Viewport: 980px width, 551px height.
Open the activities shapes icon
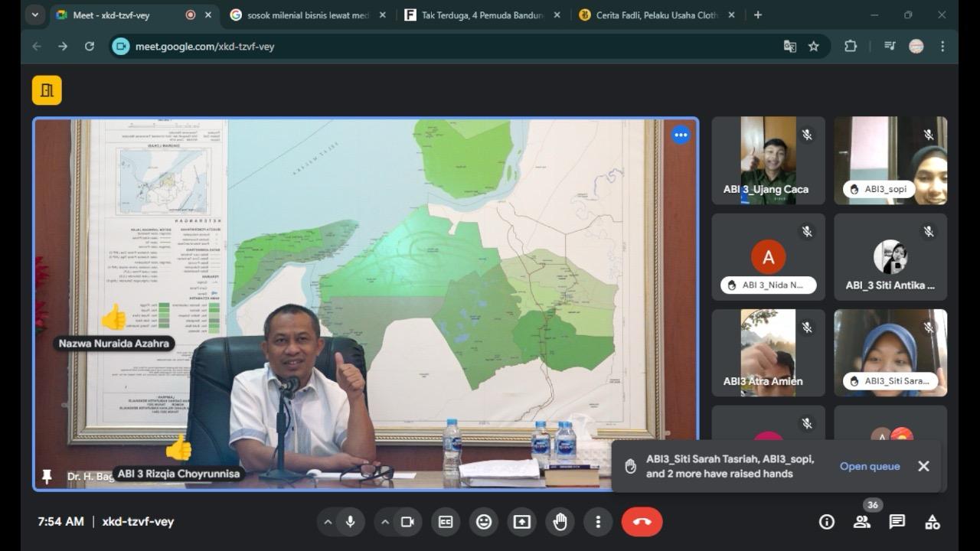coord(933,522)
